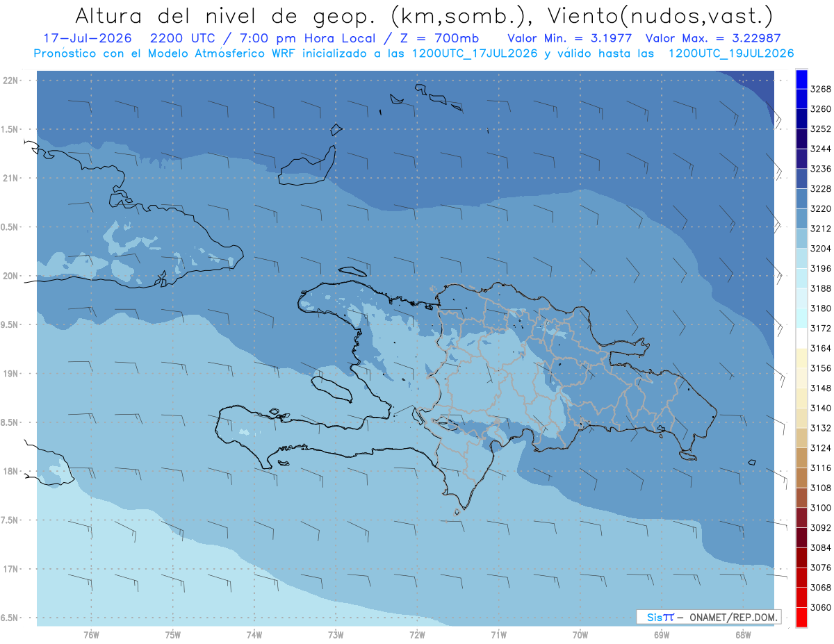Click the colorbar swatch between 3268 and 3260
The image size is (834, 644).
(x=801, y=99)
